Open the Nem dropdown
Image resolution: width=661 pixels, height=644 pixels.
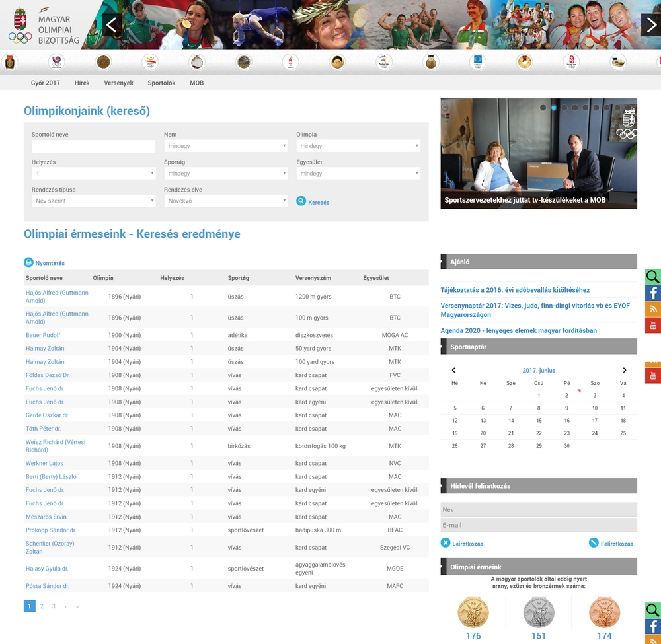pyautogui.click(x=226, y=146)
